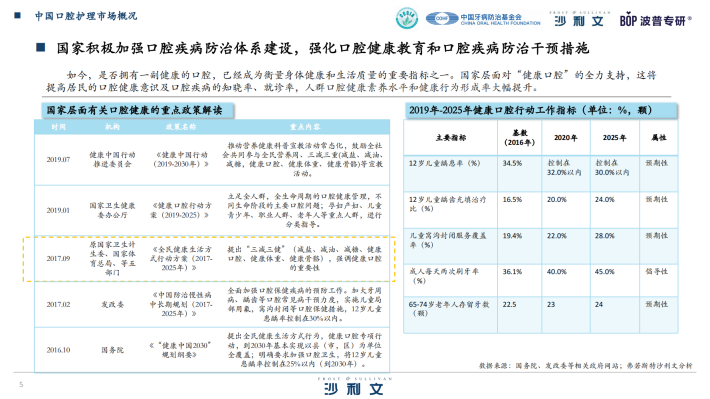Image resolution: width=710 pixels, height=399 pixels.
Task: Click the page number 5
Action: 21,385
